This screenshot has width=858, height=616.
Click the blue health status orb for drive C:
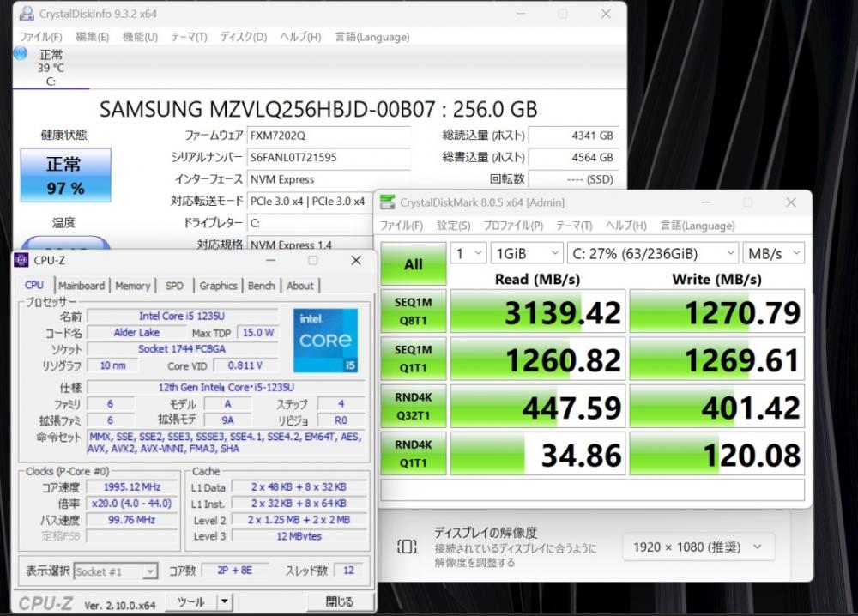(21, 53)
